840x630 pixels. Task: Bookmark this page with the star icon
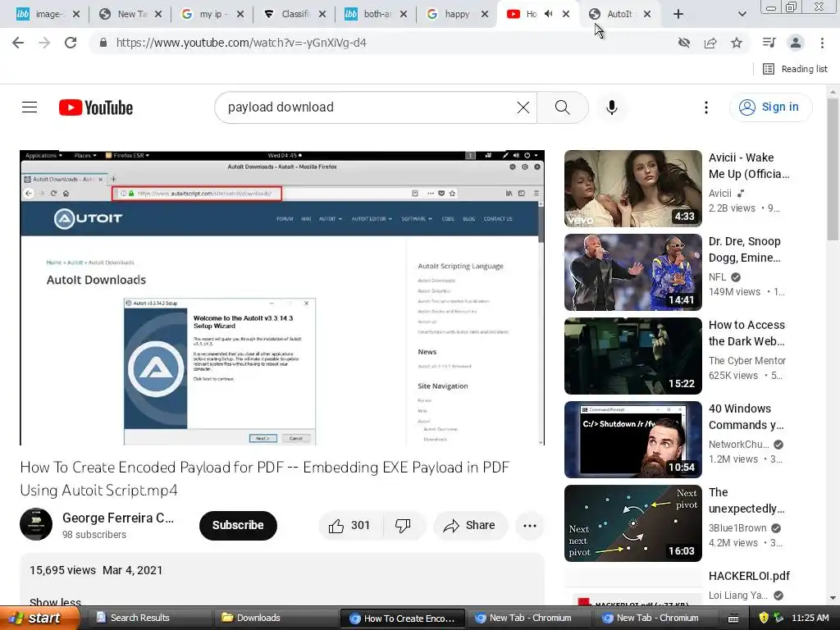click(737, 43)
